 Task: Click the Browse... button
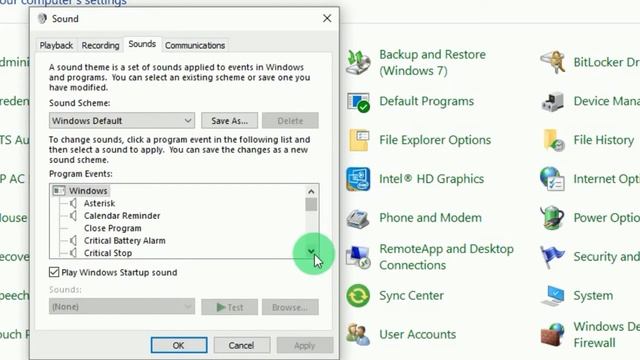290,307
